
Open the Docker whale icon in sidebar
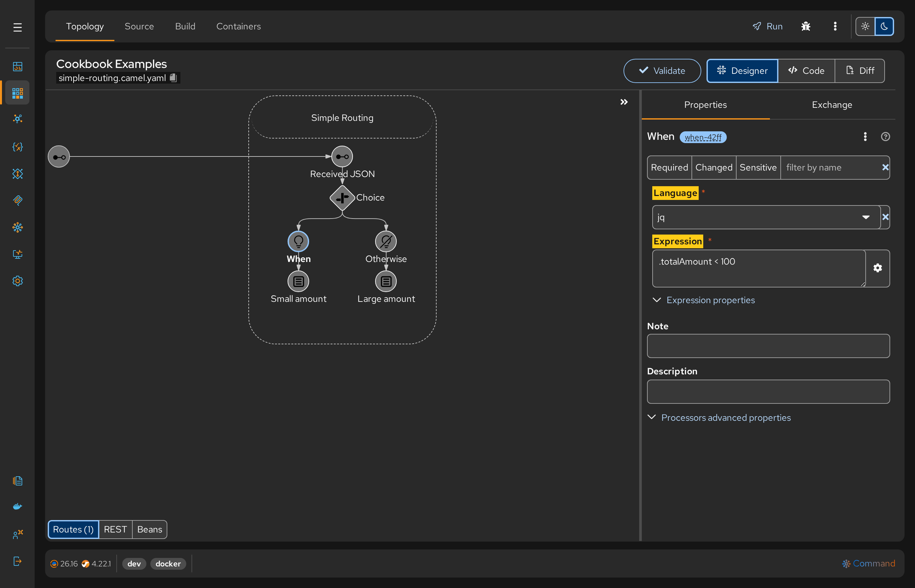click(x=17, y=506)
